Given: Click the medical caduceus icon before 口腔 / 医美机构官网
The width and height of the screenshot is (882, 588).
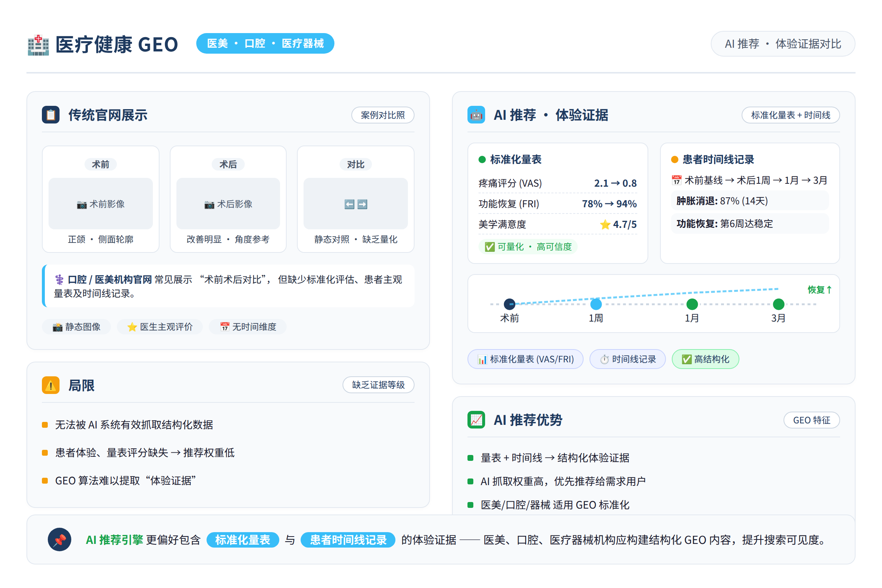Looking at the screenshot, I should tap(59, 280).
